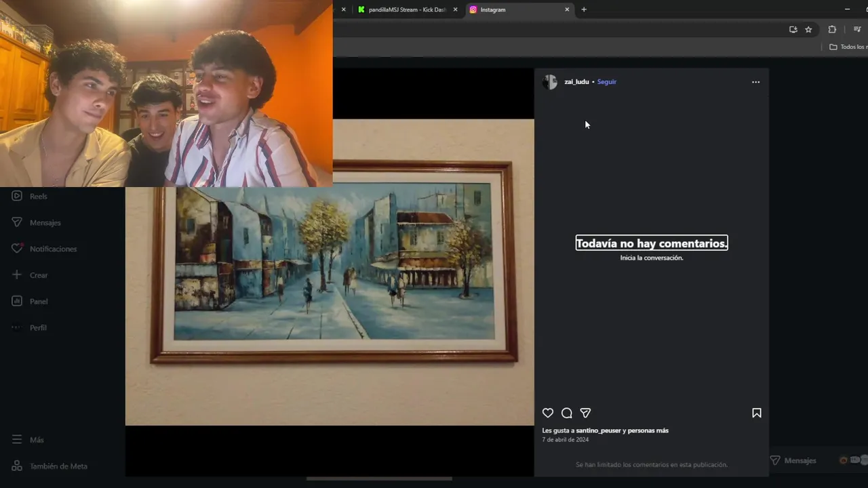The image size is (868, 488).
Task: Open a new browser tab with plus
Action: coord(584,9)
